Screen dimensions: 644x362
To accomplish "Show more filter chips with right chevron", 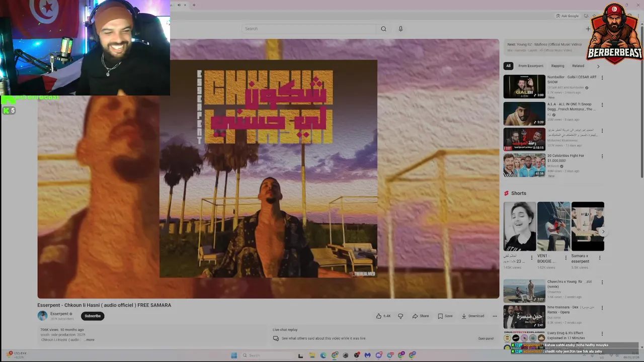I will point(598,66).
